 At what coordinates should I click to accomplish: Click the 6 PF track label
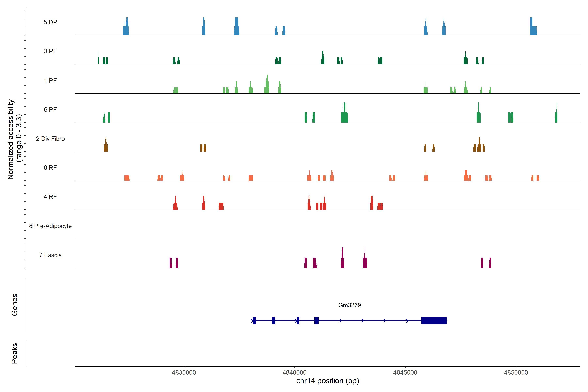point(50,109)
